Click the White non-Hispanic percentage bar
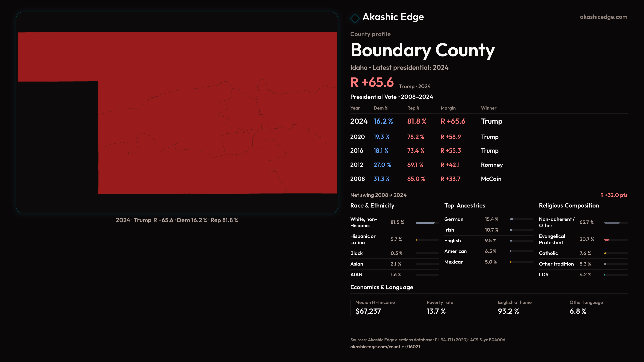The width and height of the screenshot is (644, 362). tap(427, 223)
